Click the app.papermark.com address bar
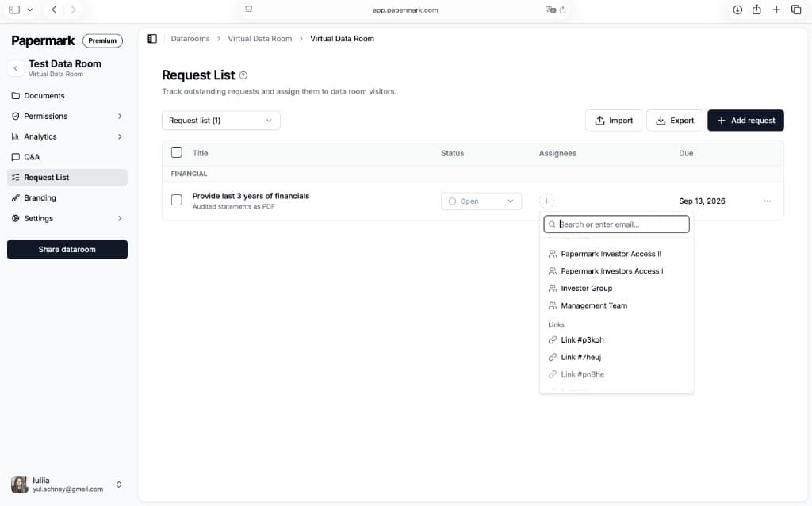Image resolution: width=812 pixels, height=506 pixels. (405, 10)
